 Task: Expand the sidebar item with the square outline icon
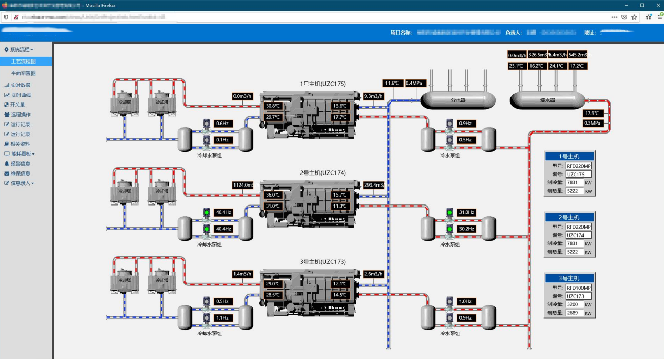point(19,154)
